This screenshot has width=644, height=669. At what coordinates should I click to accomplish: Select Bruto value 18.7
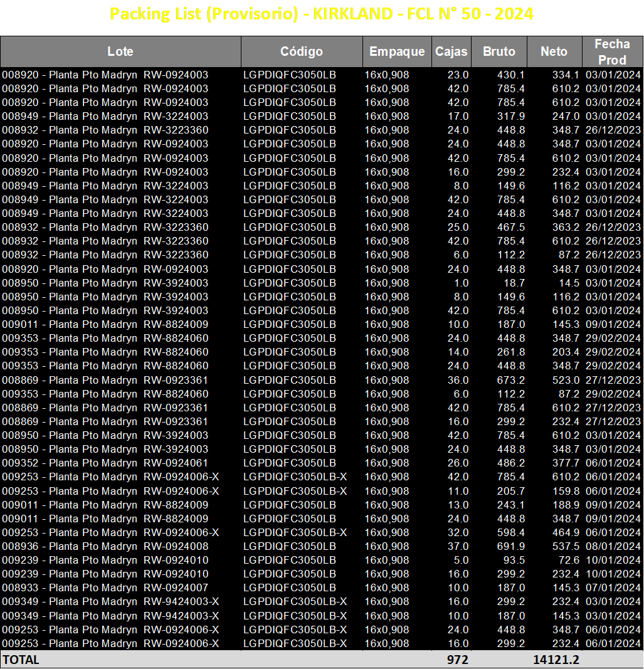[514, 283]
